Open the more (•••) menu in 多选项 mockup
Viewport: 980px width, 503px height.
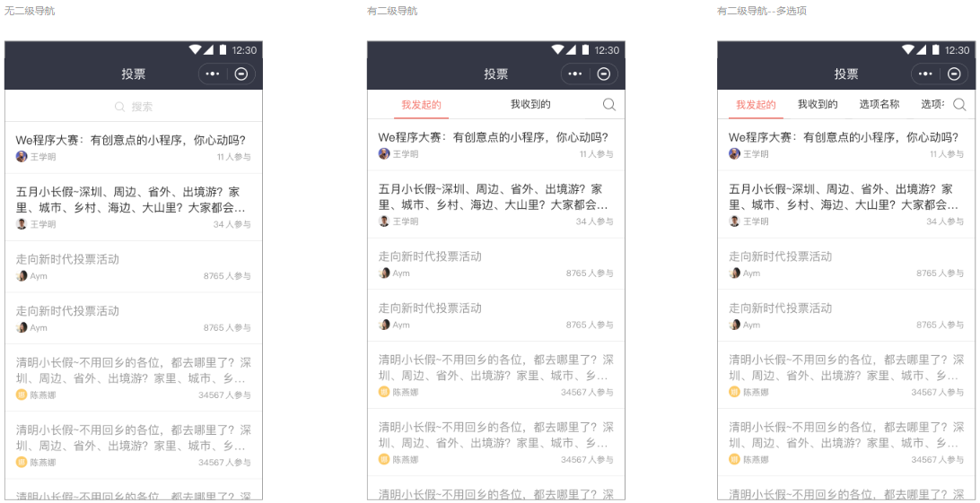coord(925,74)
